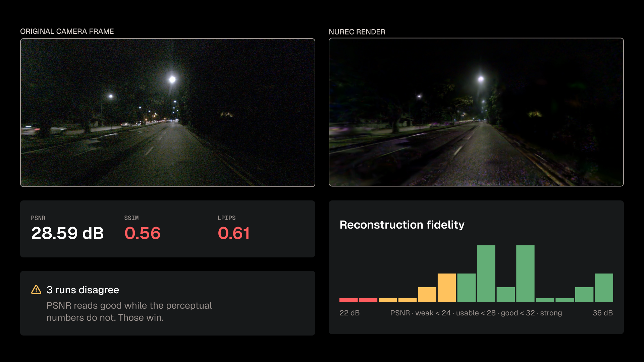The height and width of the screenshot is (362, 644).
Task: Open the original camera frame image
Action: pyautogui.click(x=168, y=113)
